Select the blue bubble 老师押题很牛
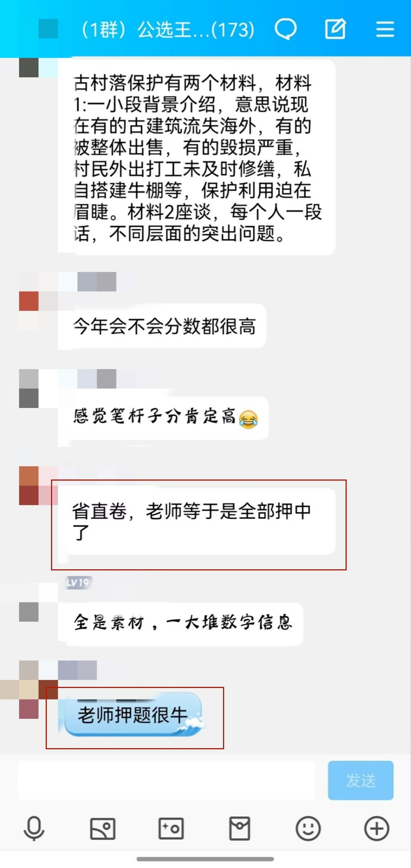Viewport: 411px width, 868px height. (132, 715)
